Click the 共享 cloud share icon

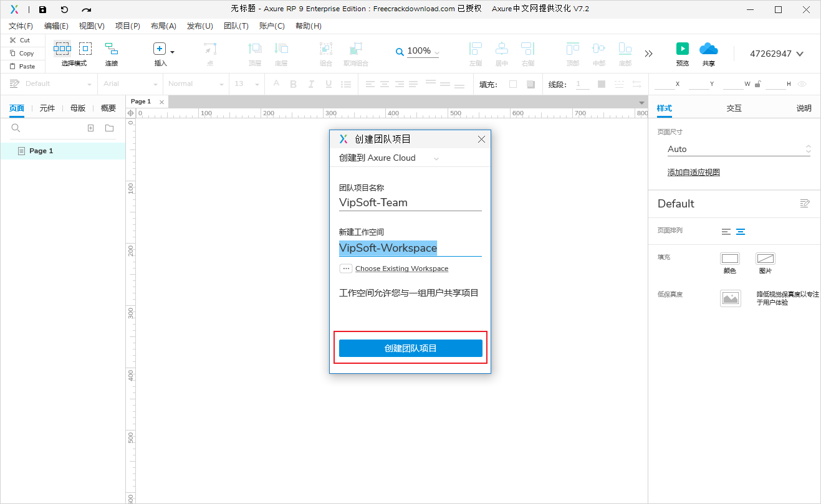709,49
